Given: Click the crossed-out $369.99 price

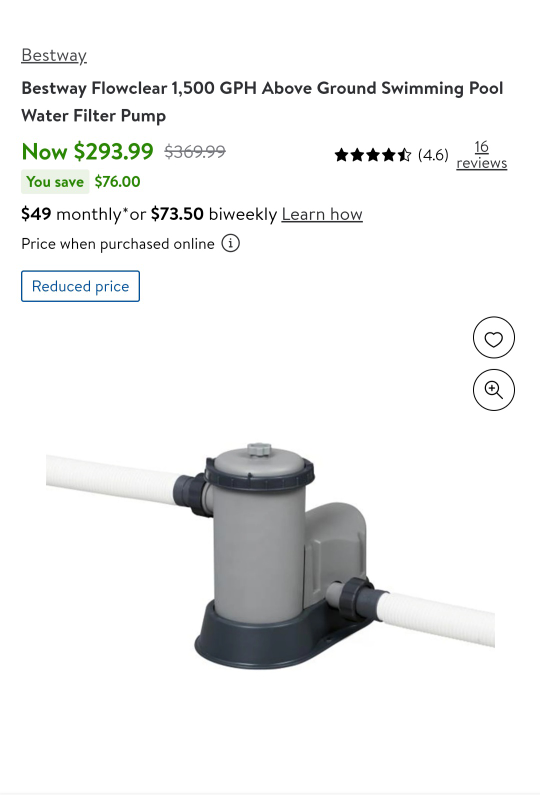Looking at the screenshot, I should coord(195,151).
